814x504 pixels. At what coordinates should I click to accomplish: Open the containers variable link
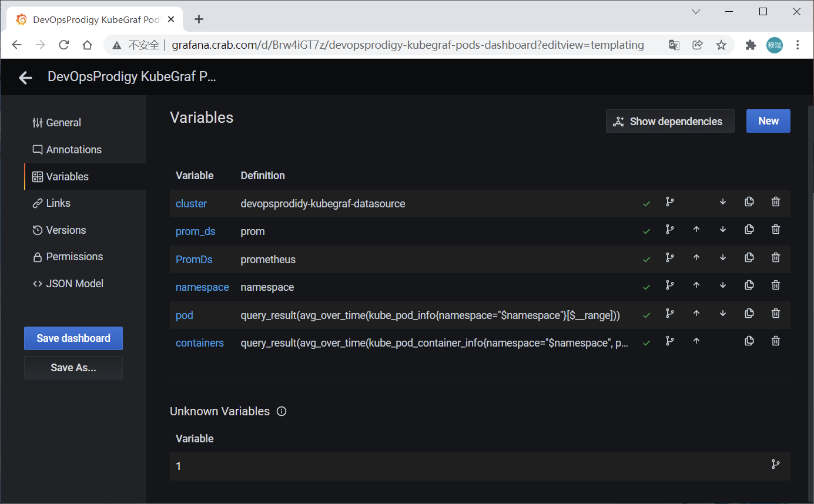(199, 343)
